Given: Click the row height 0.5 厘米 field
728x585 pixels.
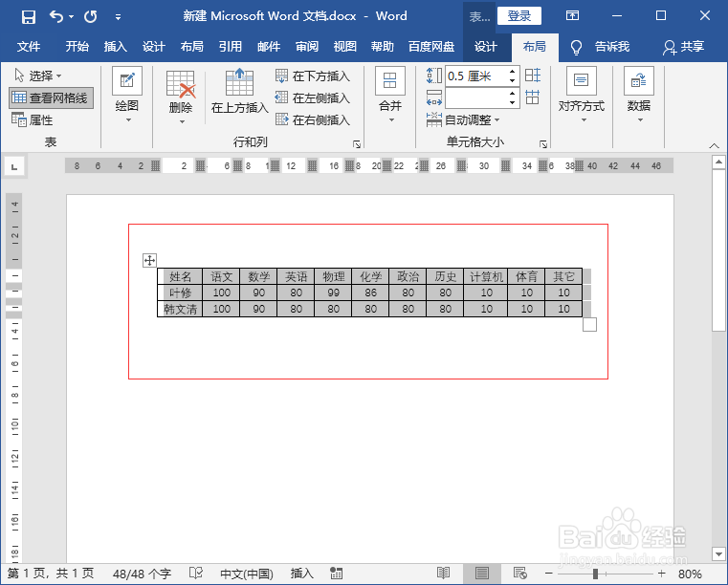Looking at the screenshot, I should [x=475, y=76].
